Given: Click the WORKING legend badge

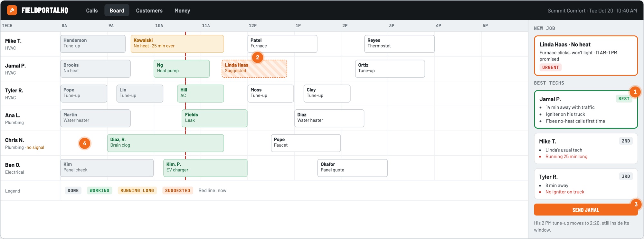Looking at the screenshot, I should click(x=99, y=190).
